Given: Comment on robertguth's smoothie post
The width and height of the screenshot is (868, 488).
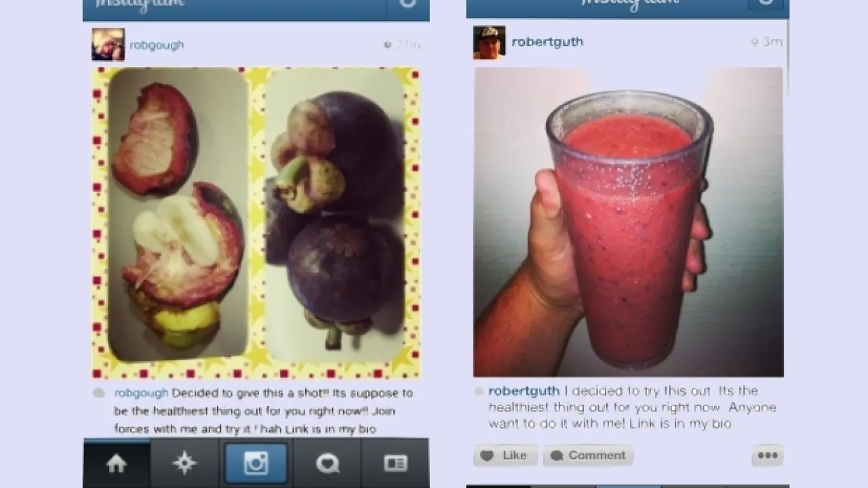Looking at the screenshot, I should pyautogui.click(x=588, y=455).
